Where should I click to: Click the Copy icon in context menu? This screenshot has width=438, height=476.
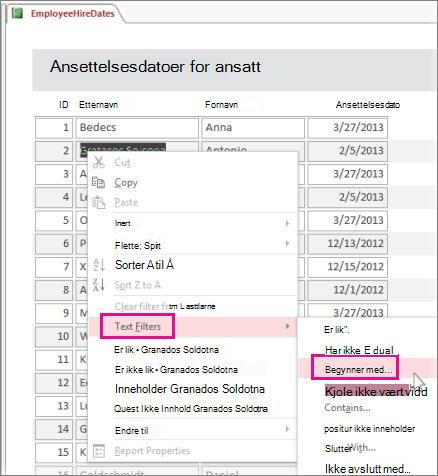click(x=98, y=182)
